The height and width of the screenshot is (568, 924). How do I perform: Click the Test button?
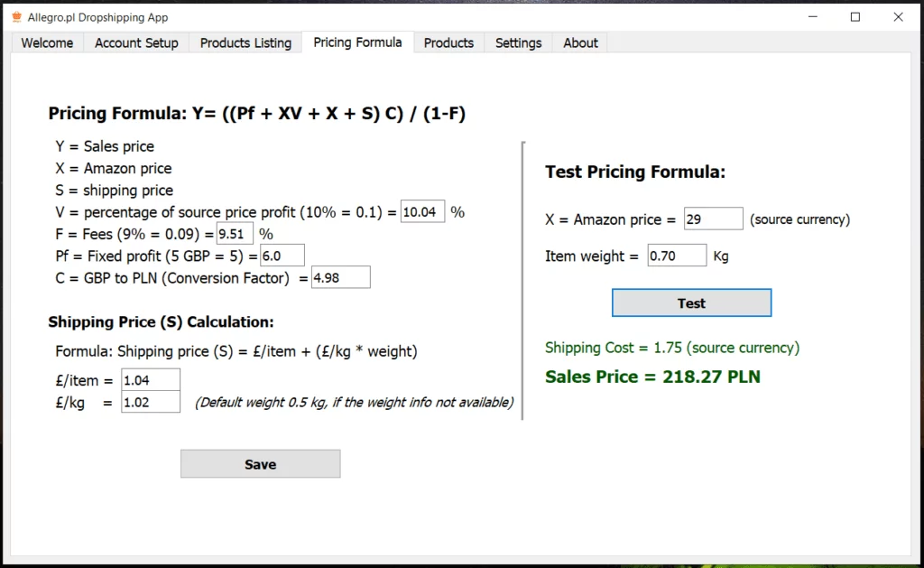point(691,303)
